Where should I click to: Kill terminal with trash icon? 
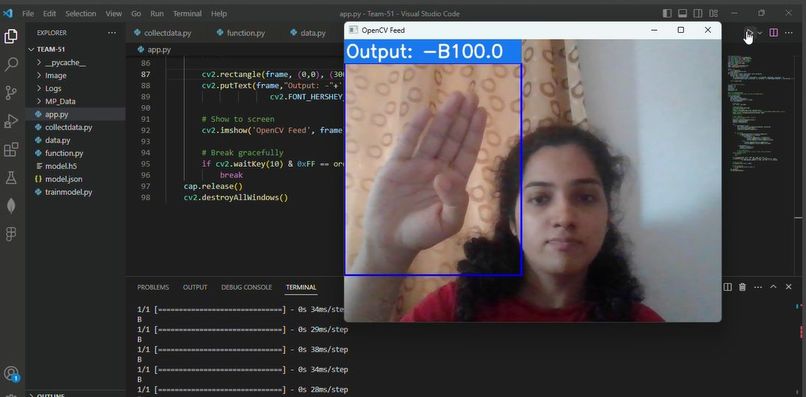click(x=742, y=287)
